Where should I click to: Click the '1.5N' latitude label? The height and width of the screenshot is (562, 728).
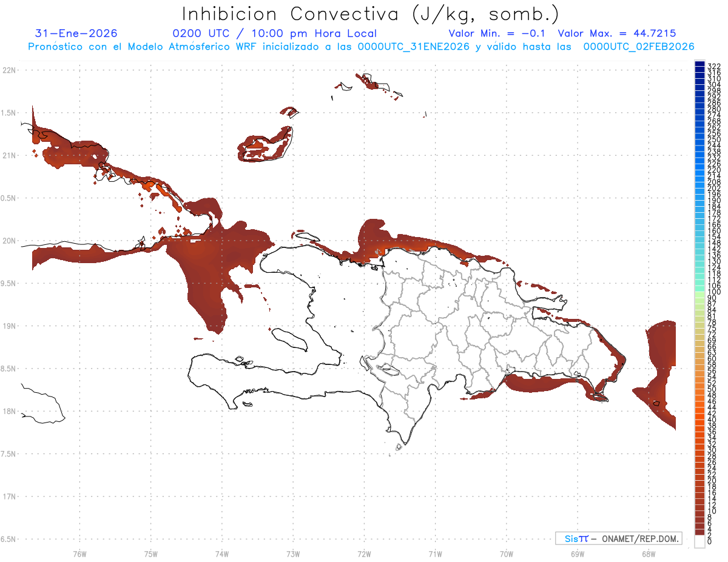[8, 113]
